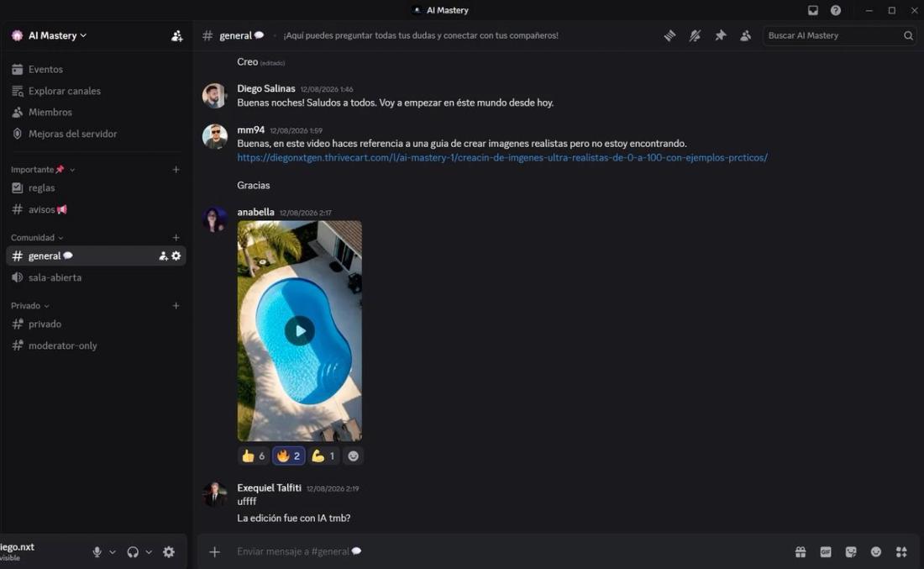Open the apps launcher in the message bar
This screenshot has width=924, height=569.
(x=901, y=552)
